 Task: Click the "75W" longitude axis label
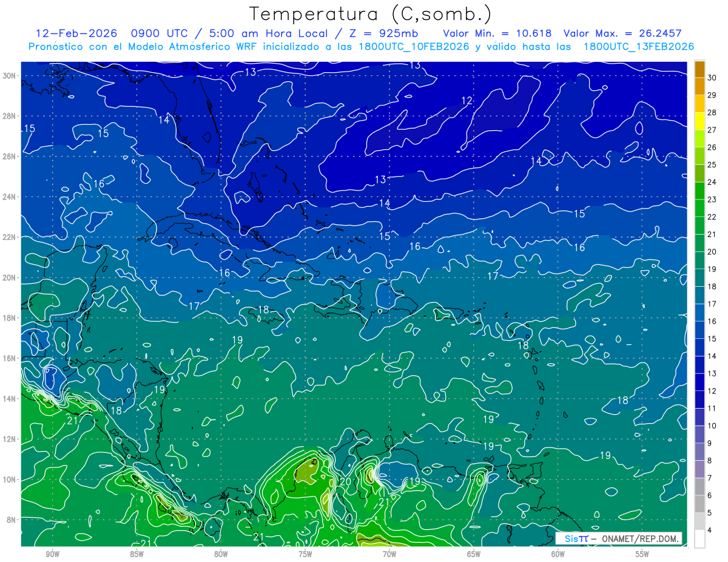click(x=305, y=554)
